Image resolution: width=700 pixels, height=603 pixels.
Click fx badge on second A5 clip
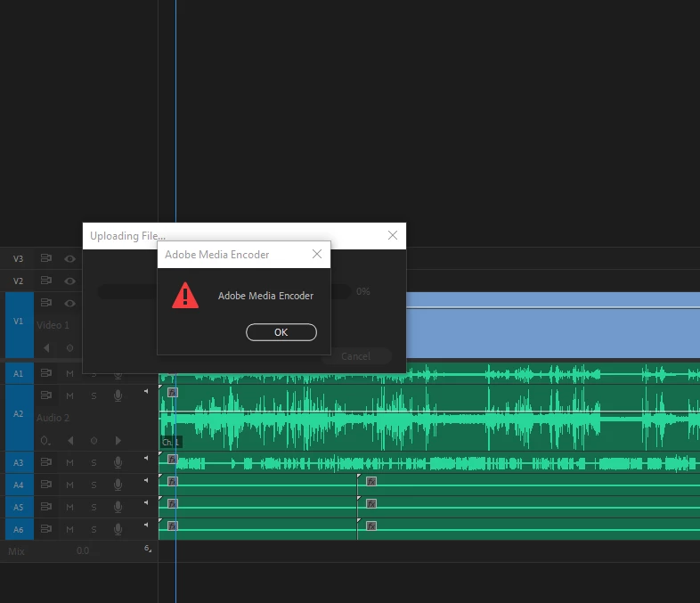point(371,503)
